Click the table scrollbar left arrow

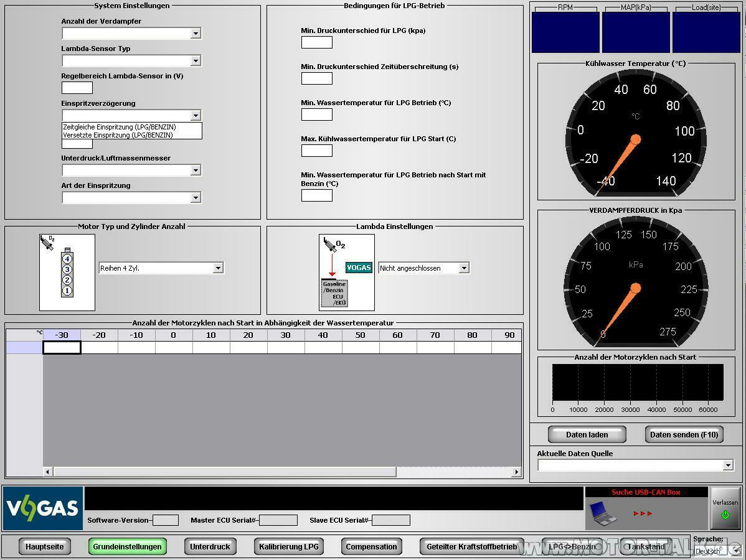tap(48, 472)
